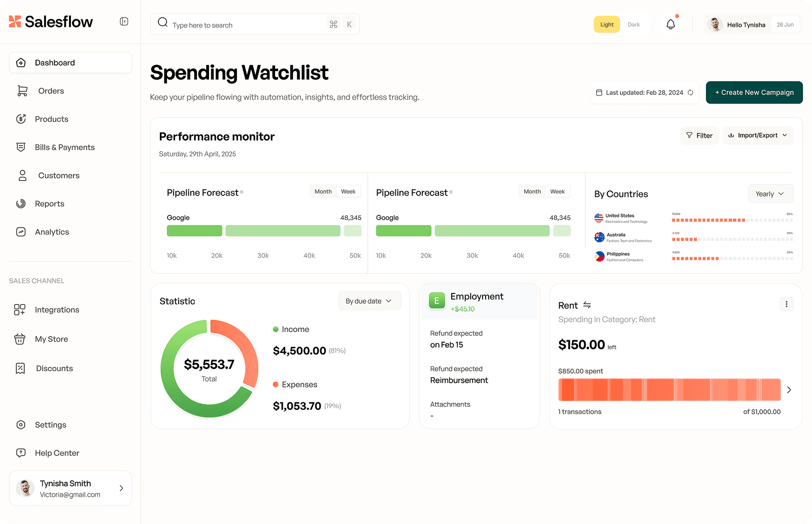
Task: Click the Filter button
Action: coord(699,135)
